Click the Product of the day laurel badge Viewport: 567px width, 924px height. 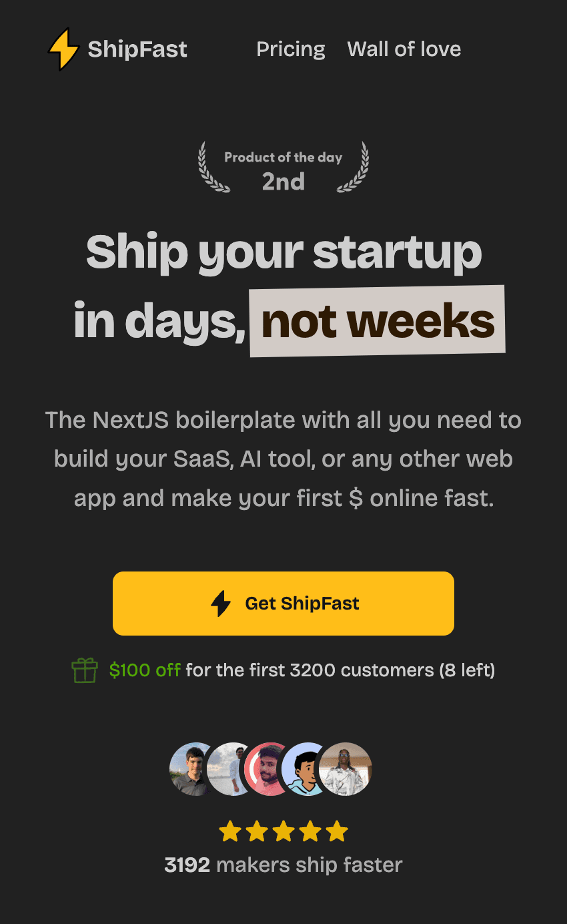283,167
